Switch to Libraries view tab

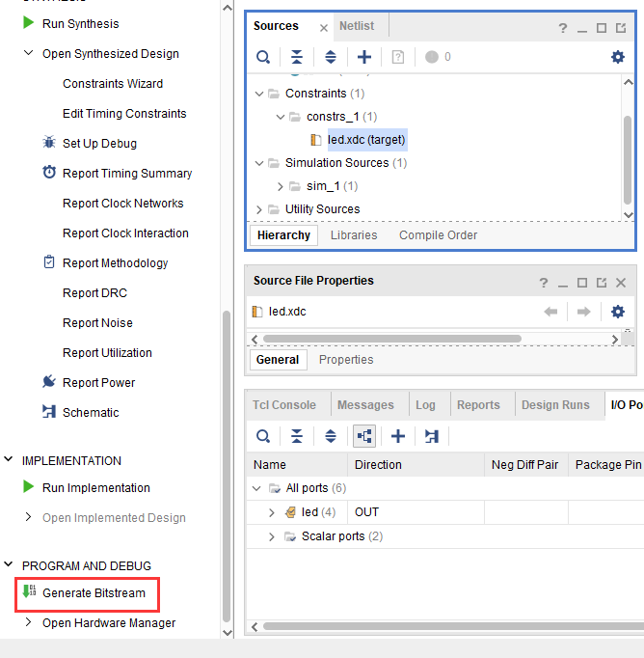click(x=354, y=235)
